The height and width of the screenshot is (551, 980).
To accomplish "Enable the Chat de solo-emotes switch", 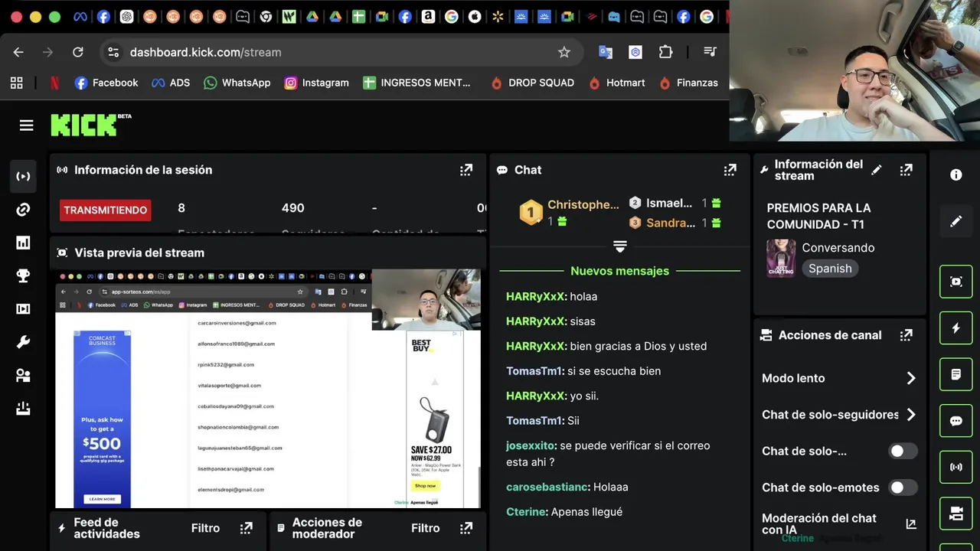I will coord(903,487).
